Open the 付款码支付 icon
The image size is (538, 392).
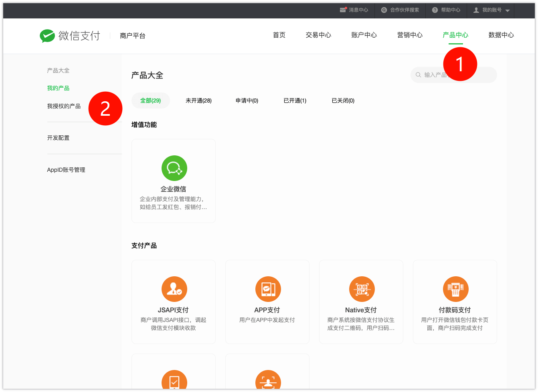pyautogui.click(x=455, y=289)
